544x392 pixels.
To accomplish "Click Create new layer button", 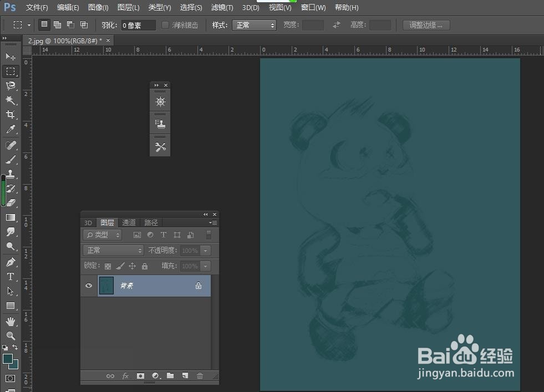I will [185, 376].
